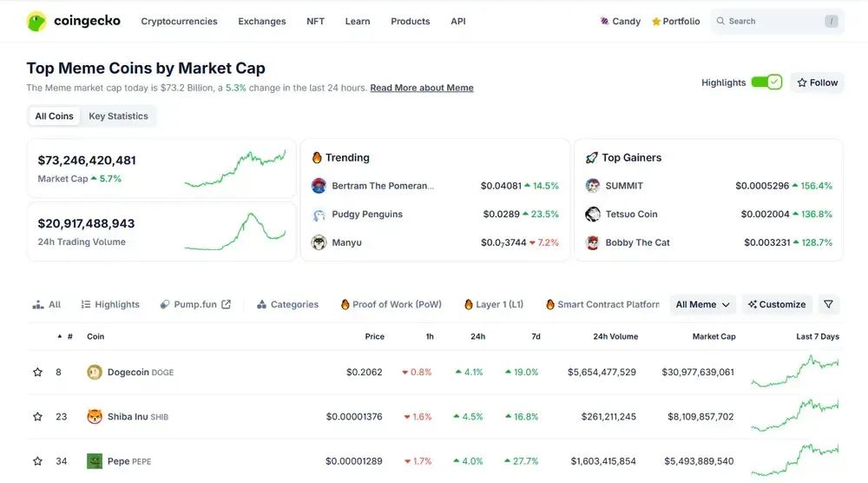Screen dimensions: 868x483
Task: Click the SUMMIT top gainer icon
Action: pyautogui.click(x=592, y=186)
